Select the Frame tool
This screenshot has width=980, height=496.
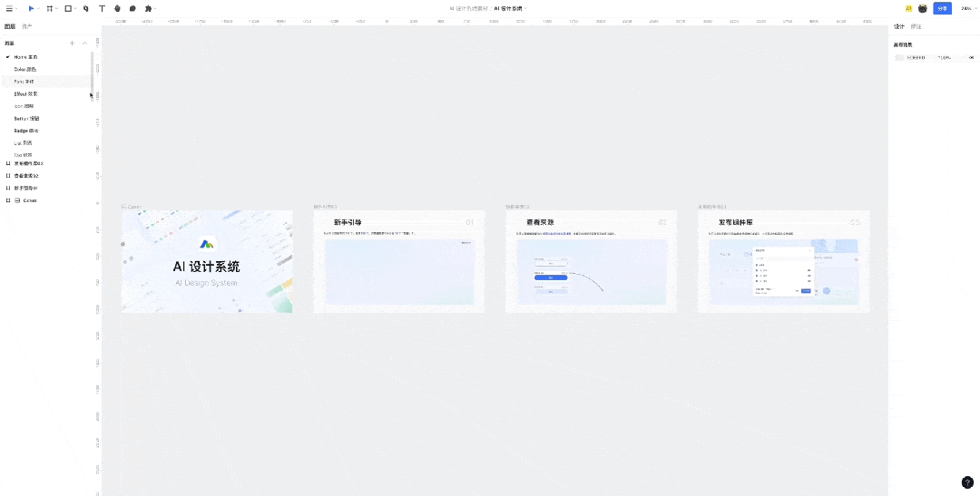tap(49, 8)
